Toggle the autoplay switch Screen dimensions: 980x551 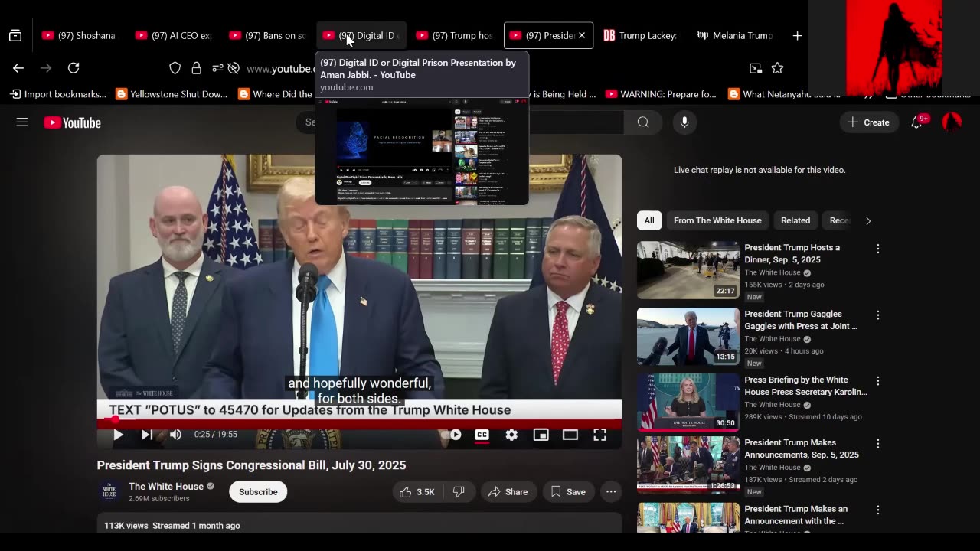click(x=452, y=435)
